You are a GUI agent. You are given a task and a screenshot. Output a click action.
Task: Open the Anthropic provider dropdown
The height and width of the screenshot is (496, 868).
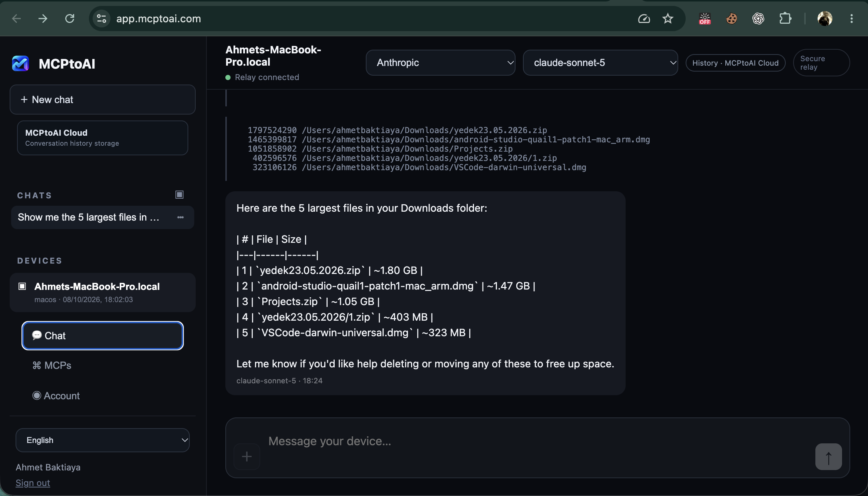click(x=440, y=63)
